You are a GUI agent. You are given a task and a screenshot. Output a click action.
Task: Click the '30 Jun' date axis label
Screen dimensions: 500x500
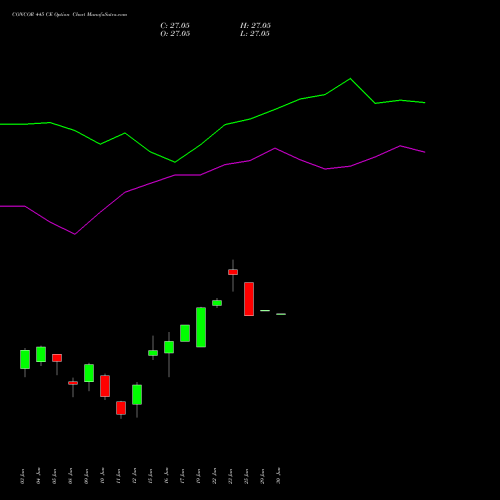(x=279, y=476)
